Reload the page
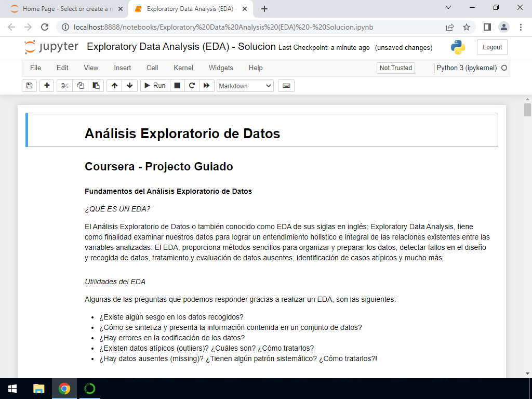Image resolution: width=532 pixels, height=399 pixels. [x=45, y=27]
